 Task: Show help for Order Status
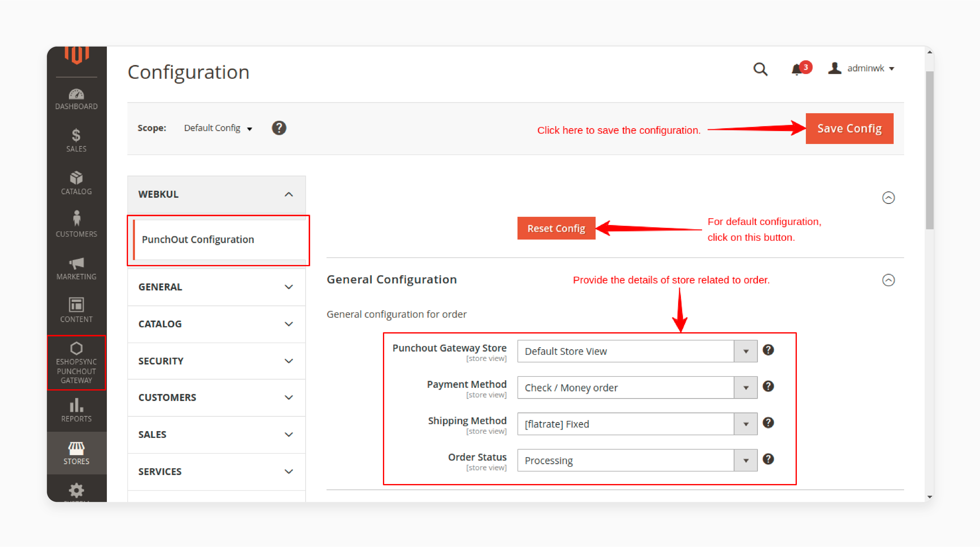tap(768, 459)
